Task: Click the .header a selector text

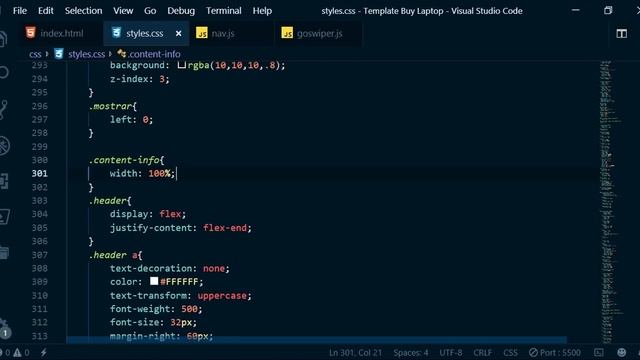Action: tap(113, 255)
